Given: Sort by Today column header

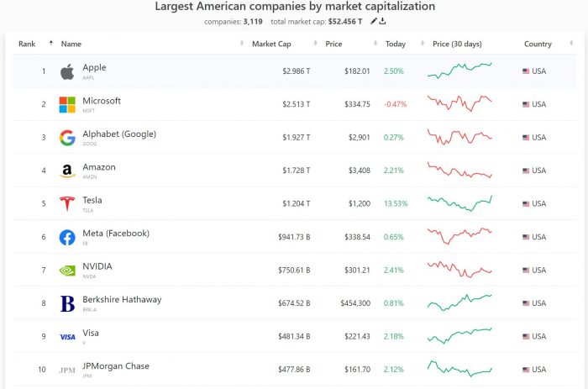Looking at the screenshot, I should tap(395, 44).
